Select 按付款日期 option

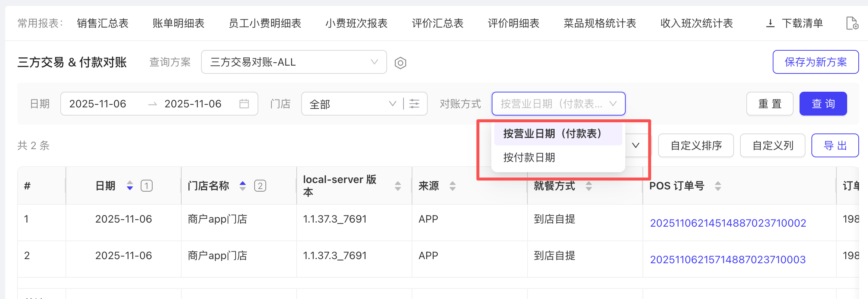[529, 158]
